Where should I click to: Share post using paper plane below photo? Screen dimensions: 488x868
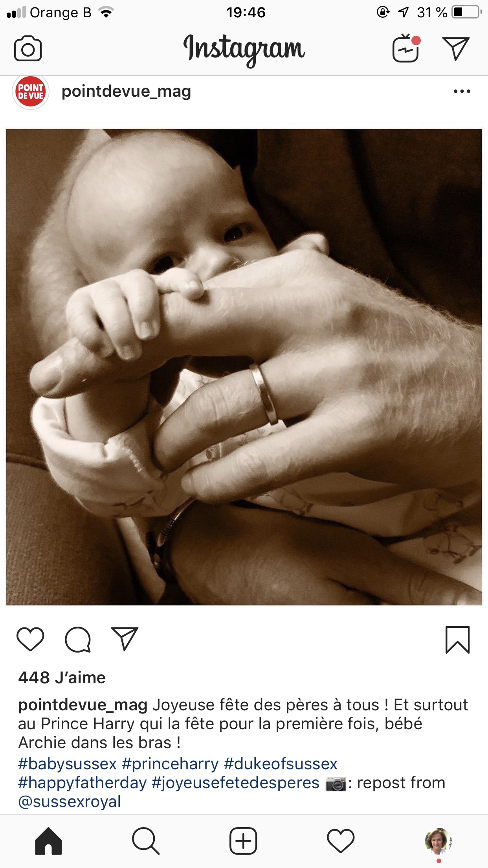[x=125, y=638]
